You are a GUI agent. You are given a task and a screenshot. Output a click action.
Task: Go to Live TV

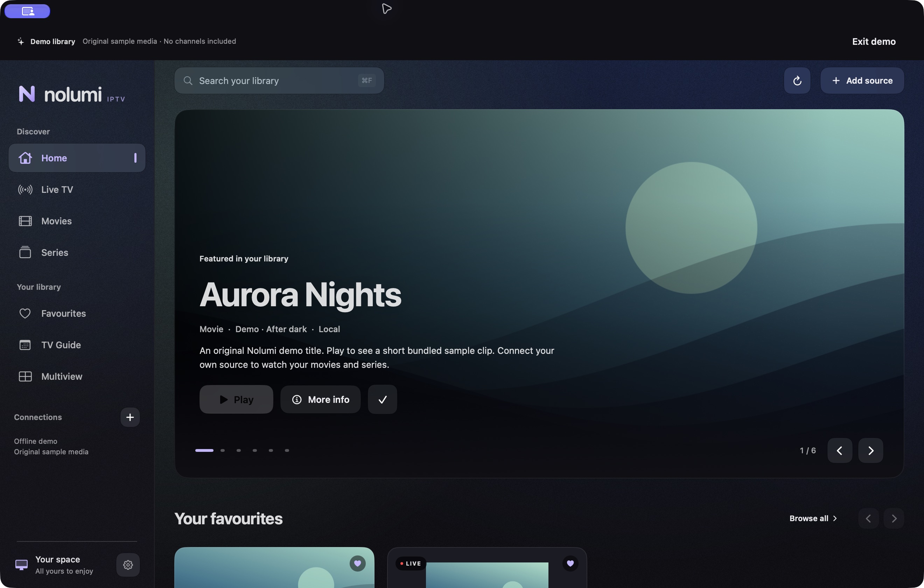coord(77,189)
